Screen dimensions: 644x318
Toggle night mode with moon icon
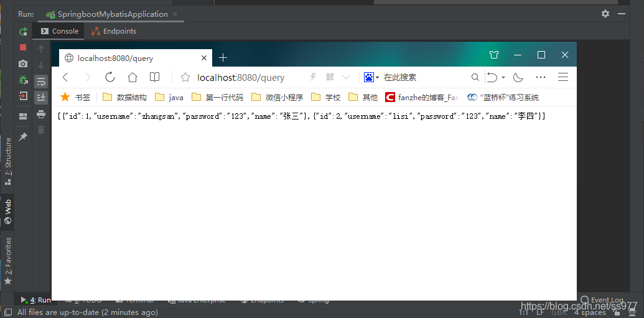518,77
